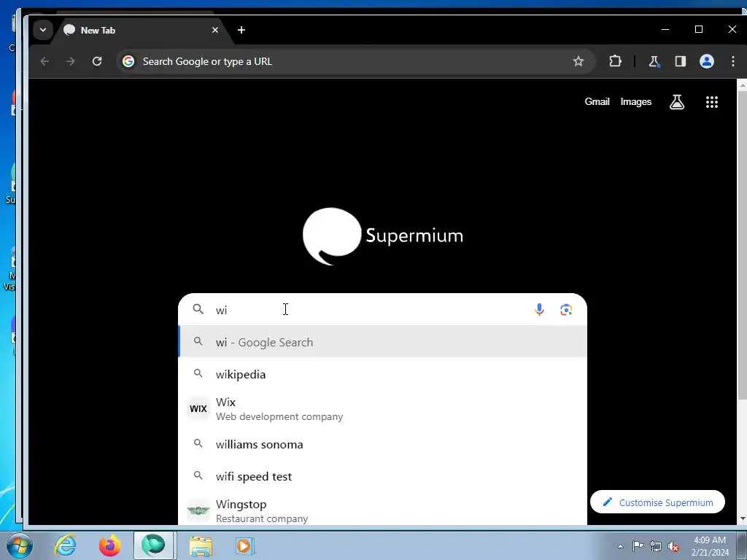Launch Firefox from the taskbar
This screenshot has height=560, width=747.
109,545
